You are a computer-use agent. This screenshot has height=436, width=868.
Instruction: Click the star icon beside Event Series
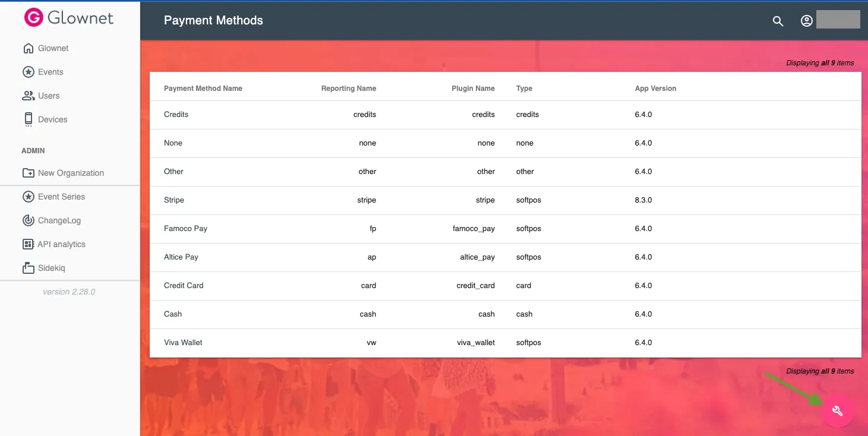pyautogui.click(x=28, y=197)
